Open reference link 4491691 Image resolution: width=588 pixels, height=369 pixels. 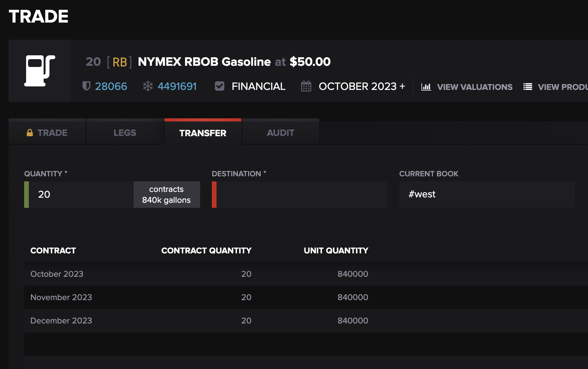point(177,86)
